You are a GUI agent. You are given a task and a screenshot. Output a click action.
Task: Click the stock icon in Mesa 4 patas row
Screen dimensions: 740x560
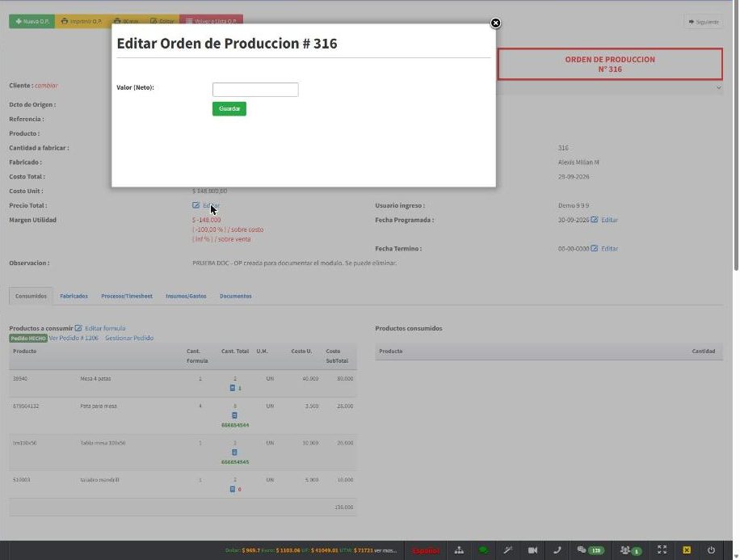tap(232, 388)
